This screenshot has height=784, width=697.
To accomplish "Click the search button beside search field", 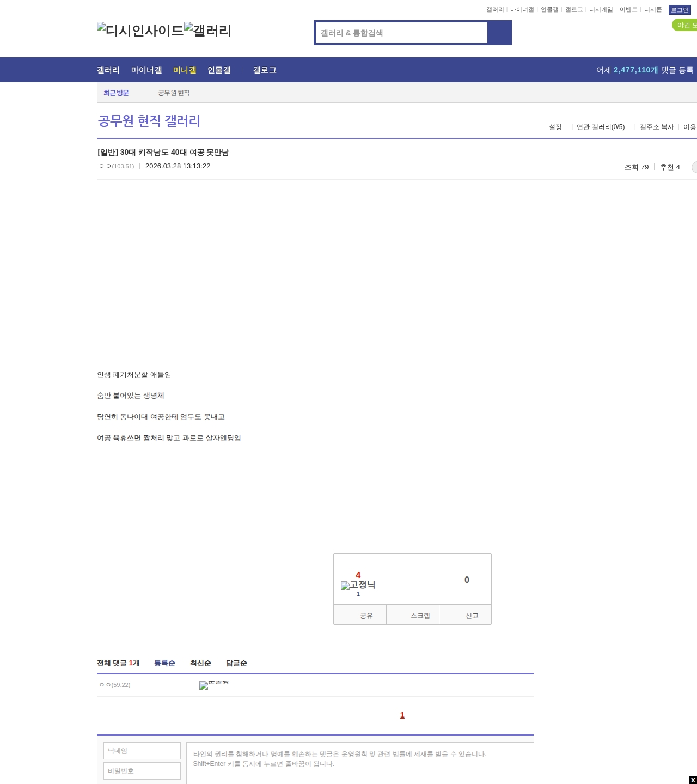I will pyautogui.click(x=499, y=33).
